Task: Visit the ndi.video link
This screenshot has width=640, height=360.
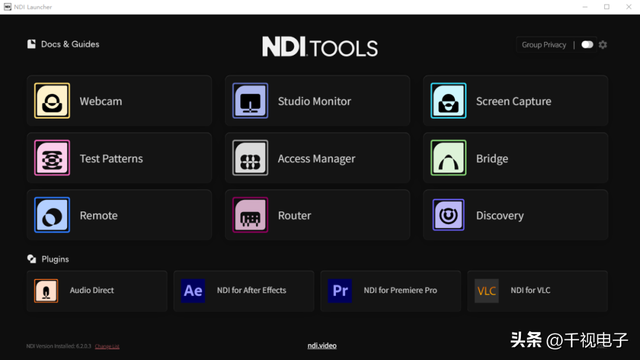Action: pos(322,346)
